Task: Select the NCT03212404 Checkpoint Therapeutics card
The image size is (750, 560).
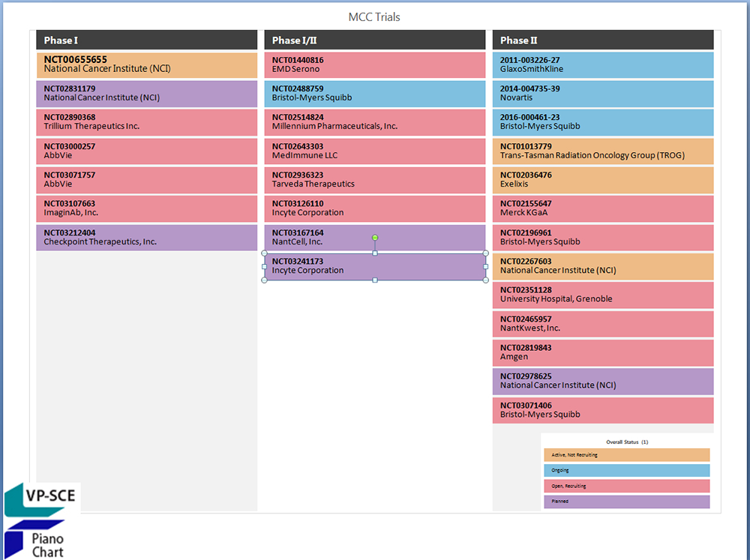Action: [x=147, y=238]
